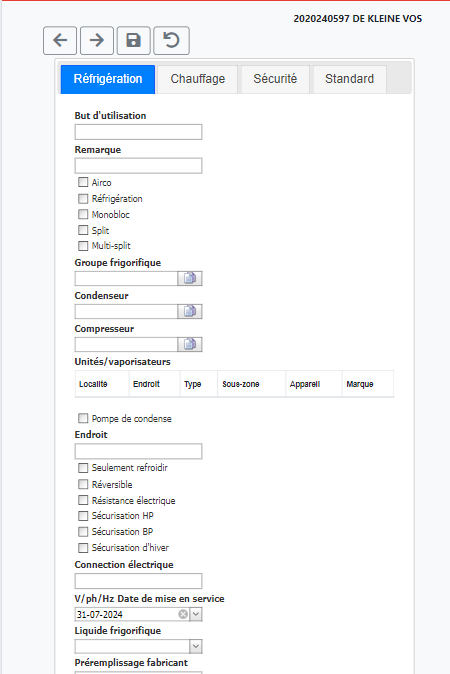Clear the date with the x icon
The height and width of the screenshot is (674, 450).
pyautogui.click(x=183, y=614)
